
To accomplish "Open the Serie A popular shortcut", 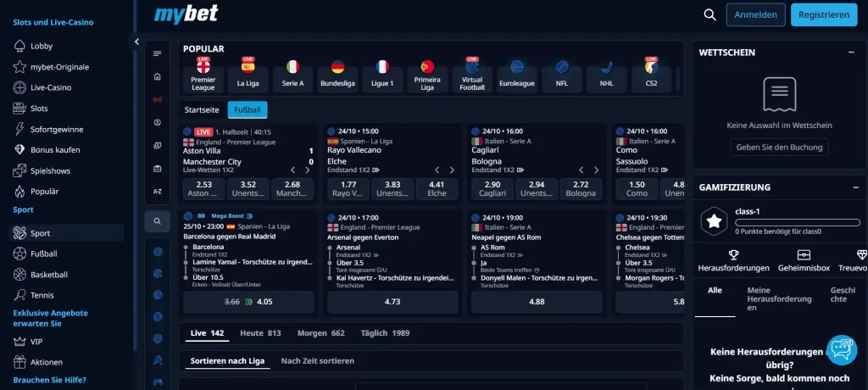I will (292, 75).
